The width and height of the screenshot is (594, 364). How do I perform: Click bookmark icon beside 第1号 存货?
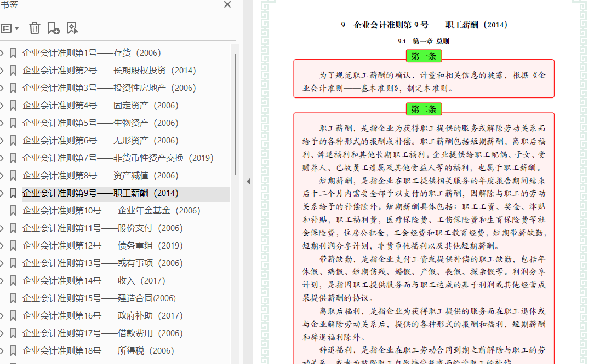tap(13, 53)
